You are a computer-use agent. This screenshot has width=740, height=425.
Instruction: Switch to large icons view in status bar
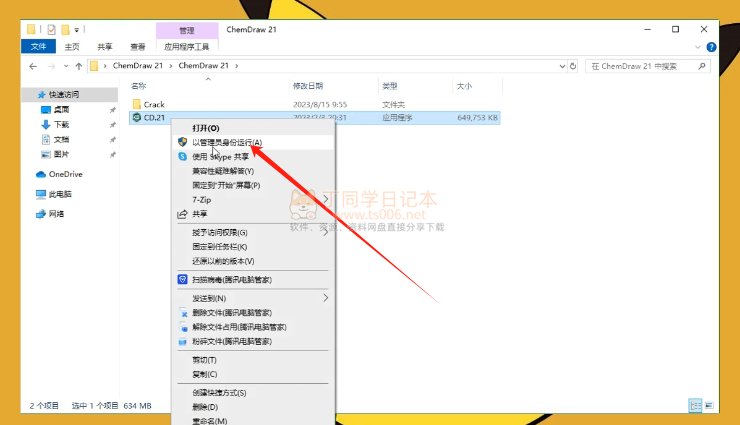(x=709, y=406)
